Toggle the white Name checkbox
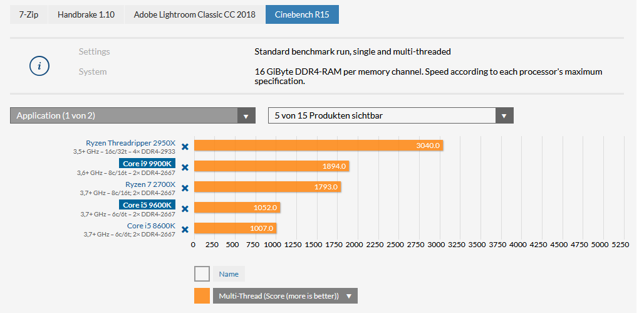The image size is (644, 313). [x=202, y=273]
